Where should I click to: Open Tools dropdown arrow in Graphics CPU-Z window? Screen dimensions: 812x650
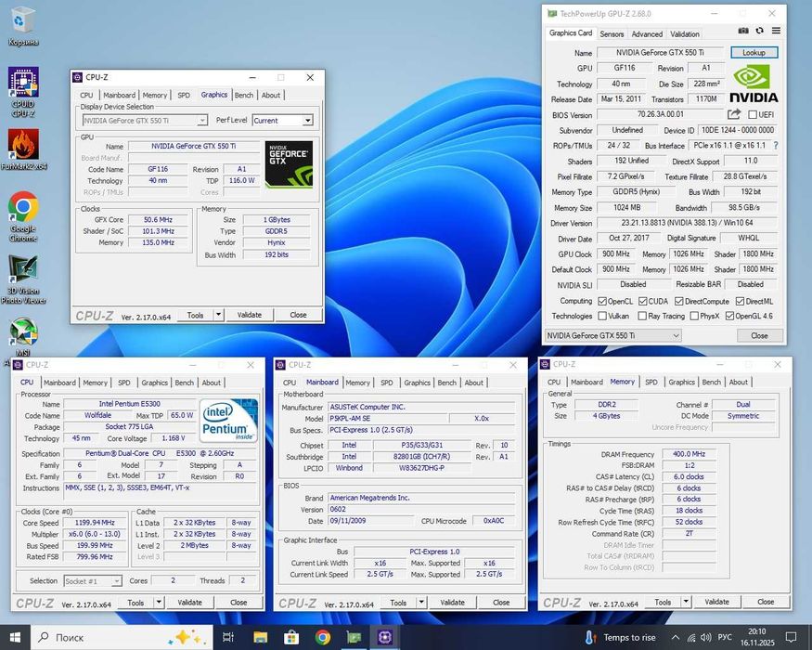[x=218, y=315]
